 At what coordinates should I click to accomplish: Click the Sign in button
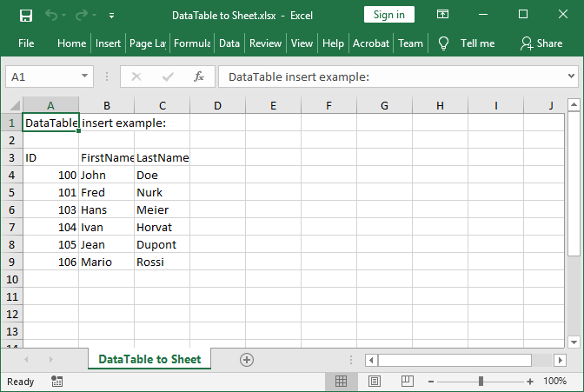[x=388, y=15]
